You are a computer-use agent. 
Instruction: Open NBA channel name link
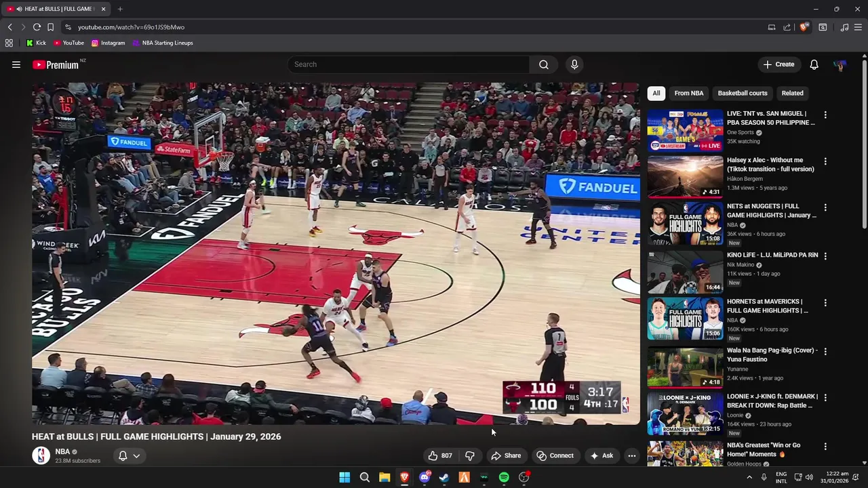(62, 451)
